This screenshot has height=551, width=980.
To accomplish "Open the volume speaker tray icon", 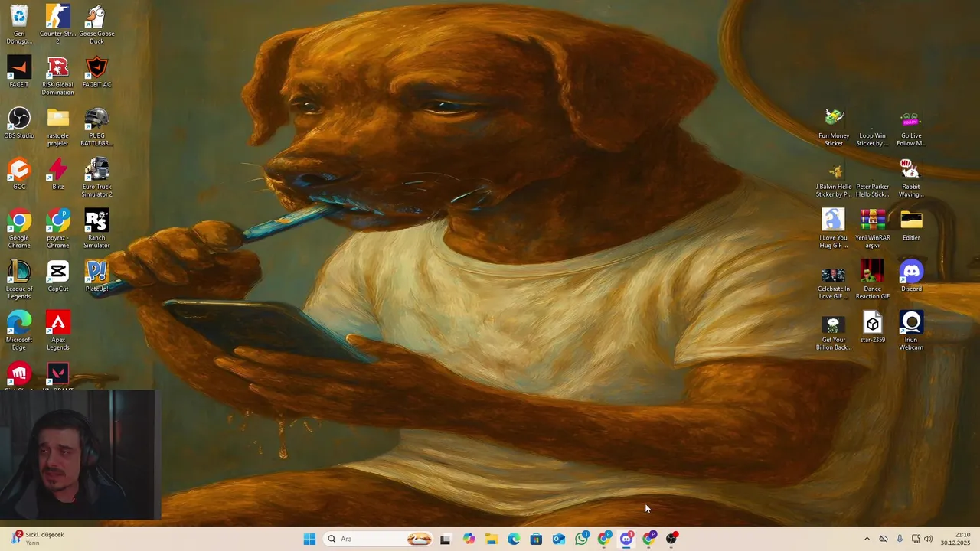I will pyautogui.click(x=929, y=539).
